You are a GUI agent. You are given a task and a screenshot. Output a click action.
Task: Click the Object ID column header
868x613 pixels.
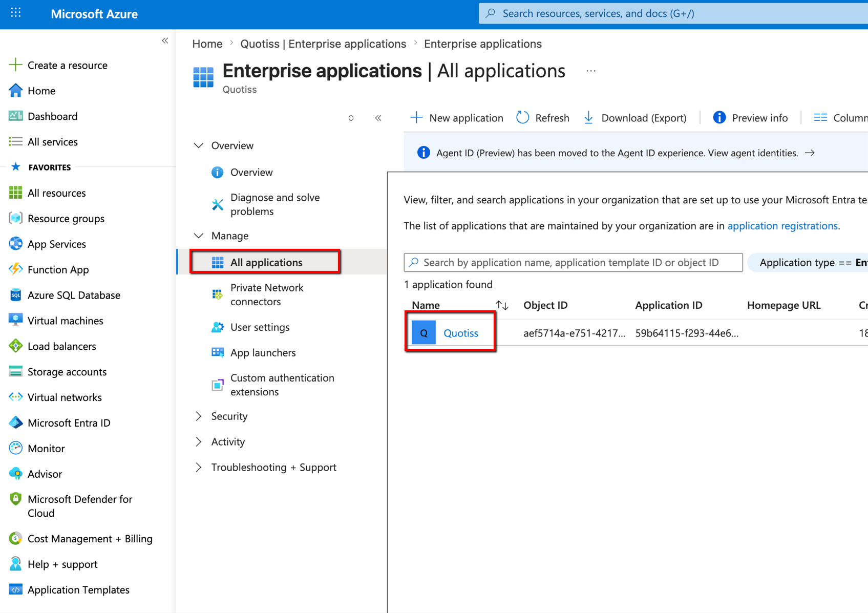pos(545,305)
